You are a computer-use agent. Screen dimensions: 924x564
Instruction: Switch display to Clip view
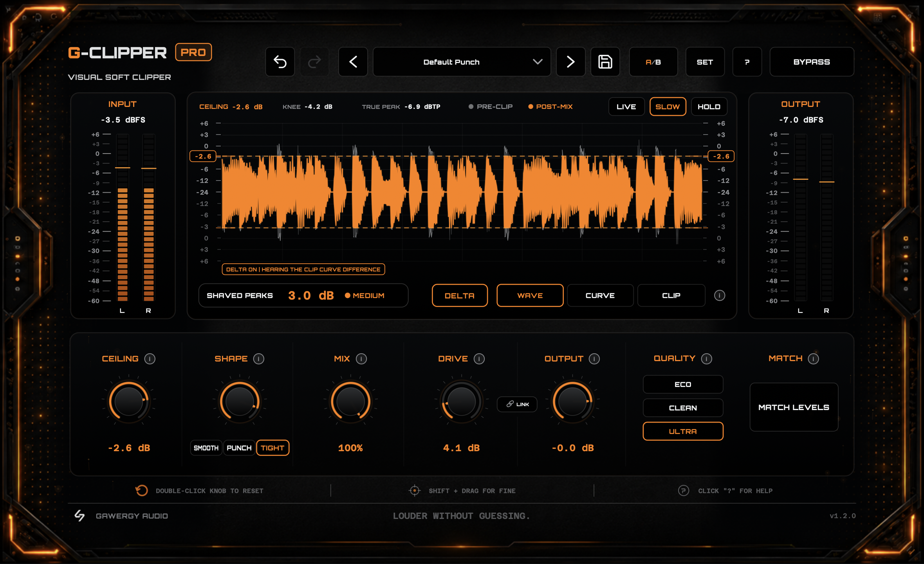coord(671,296)
